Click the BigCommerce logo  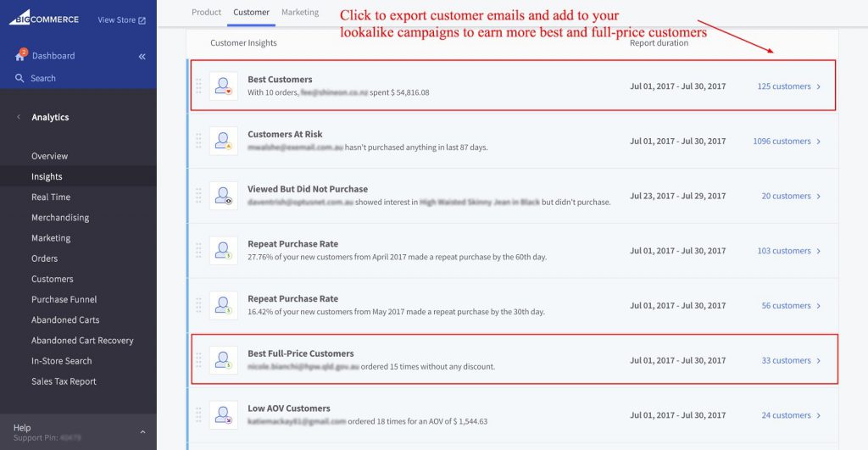[x=44, y=19]
